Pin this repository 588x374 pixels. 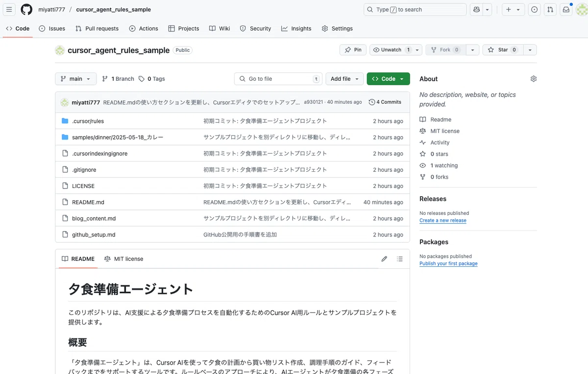pos(353,50)
